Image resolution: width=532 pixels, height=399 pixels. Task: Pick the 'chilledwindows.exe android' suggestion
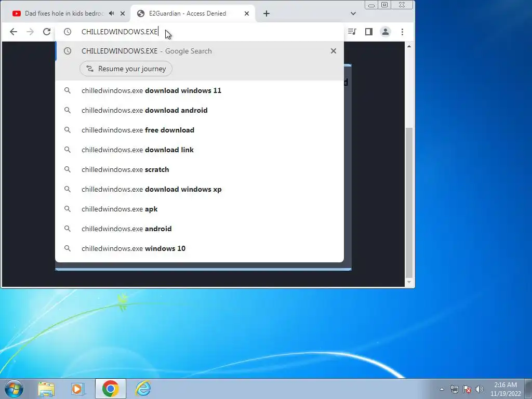(199, 229)
